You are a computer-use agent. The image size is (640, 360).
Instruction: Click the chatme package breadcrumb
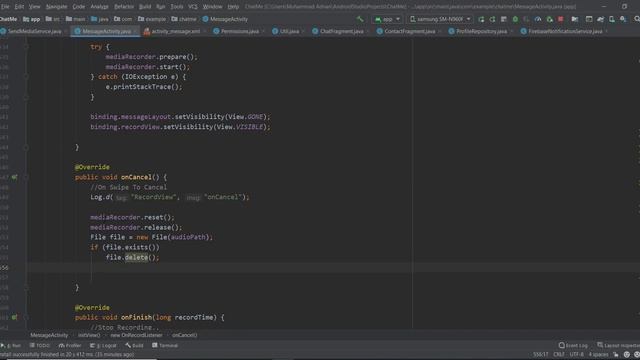coord(184,19)
